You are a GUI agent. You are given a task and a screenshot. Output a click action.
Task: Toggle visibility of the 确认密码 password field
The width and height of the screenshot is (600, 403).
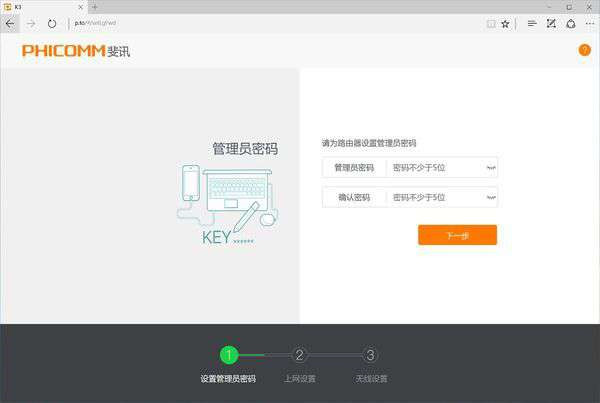(x=490, y=198)
